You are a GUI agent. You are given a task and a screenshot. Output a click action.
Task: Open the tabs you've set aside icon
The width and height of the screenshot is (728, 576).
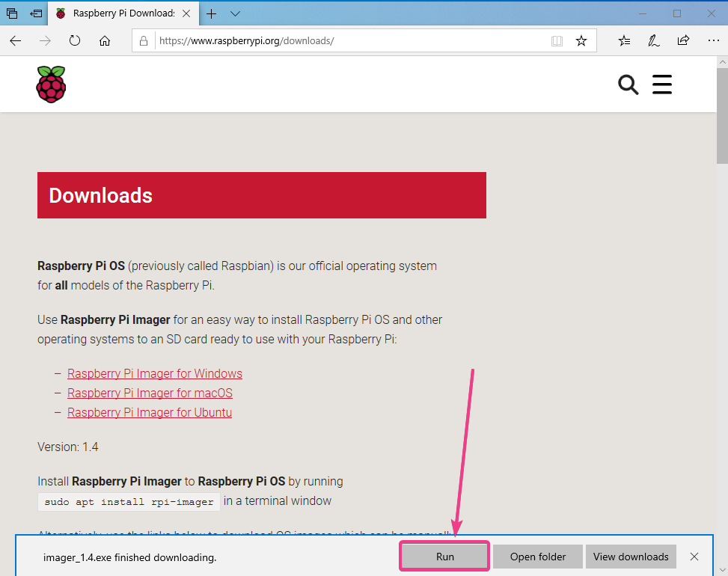(12, 13)
